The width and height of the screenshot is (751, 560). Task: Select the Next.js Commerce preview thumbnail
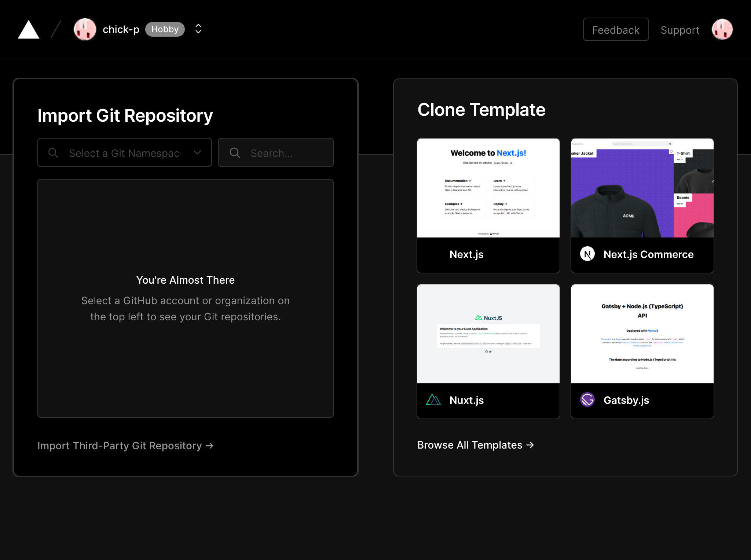[642, 188]
